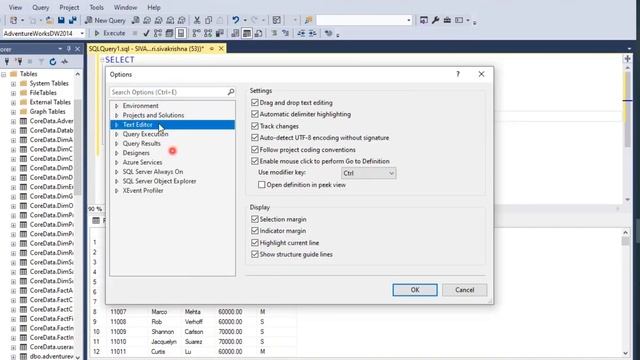The image size is (640, 360).
Task: Toggle the Track changes checkbox
Action: 255,126
